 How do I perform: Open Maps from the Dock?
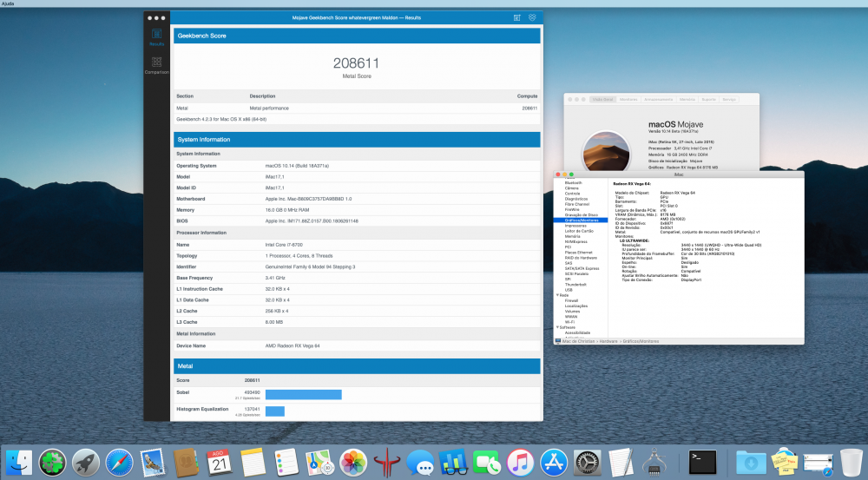click(x=320, y=463)
